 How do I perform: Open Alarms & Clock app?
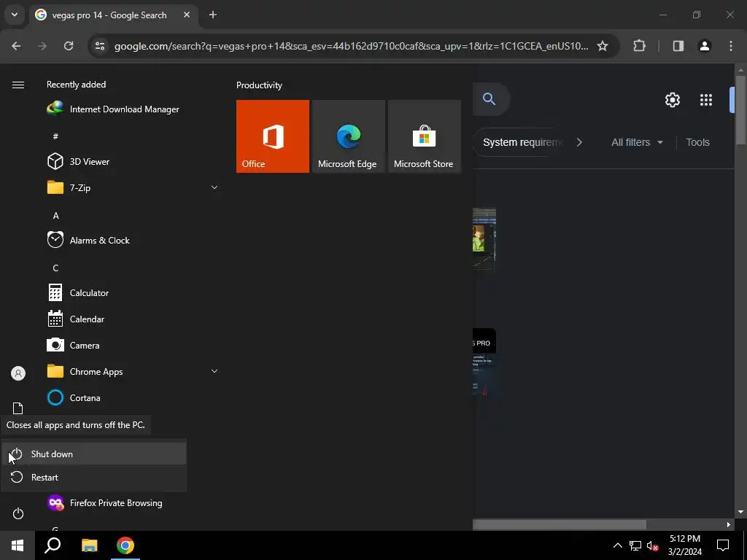pos(88,241)
